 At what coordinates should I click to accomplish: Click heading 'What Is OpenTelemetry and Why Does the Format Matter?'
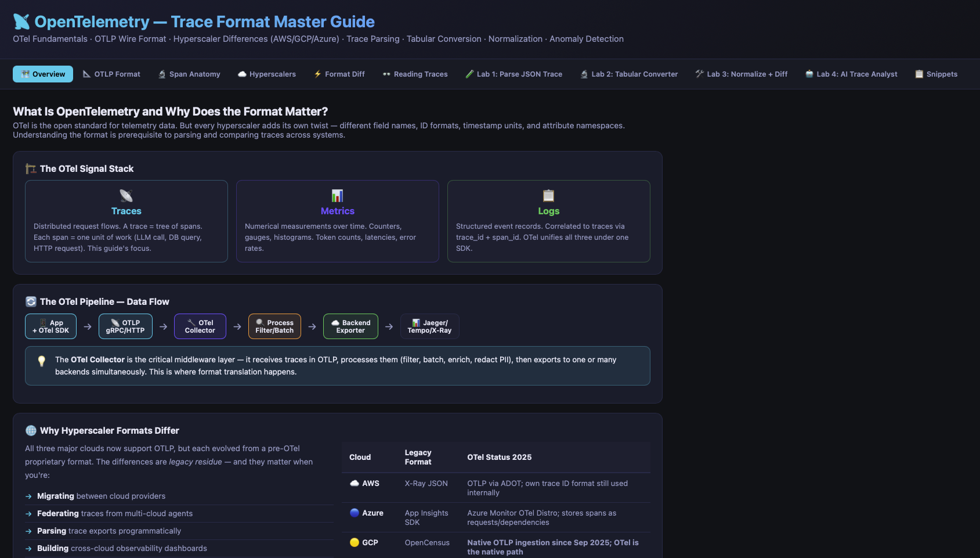coord(171,111)
